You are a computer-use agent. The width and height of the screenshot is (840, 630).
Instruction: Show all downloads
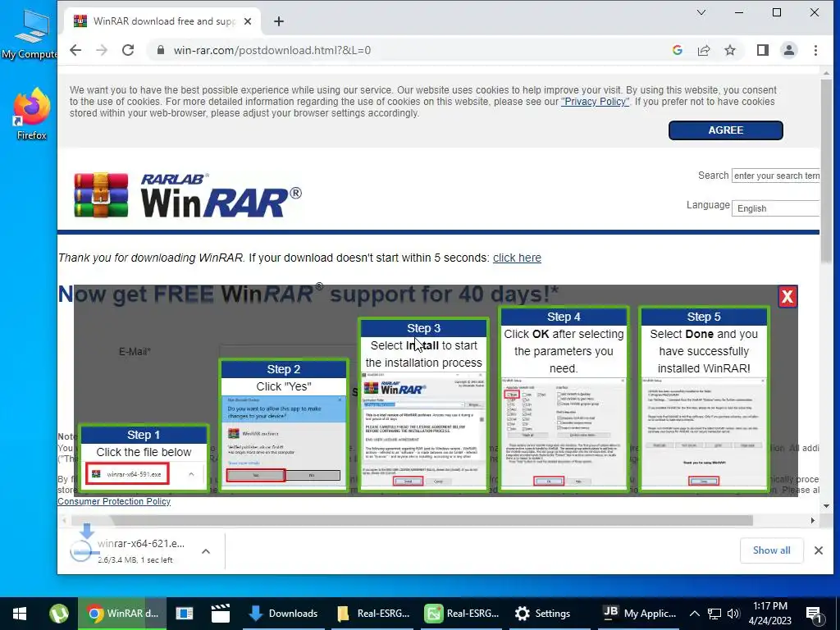pos(771,550)
